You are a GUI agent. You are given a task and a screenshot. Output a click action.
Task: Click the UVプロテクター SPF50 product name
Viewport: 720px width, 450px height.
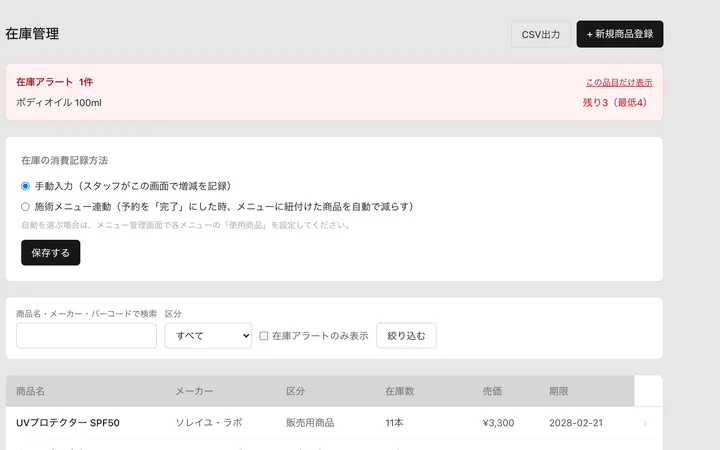(x=68, y=423)
